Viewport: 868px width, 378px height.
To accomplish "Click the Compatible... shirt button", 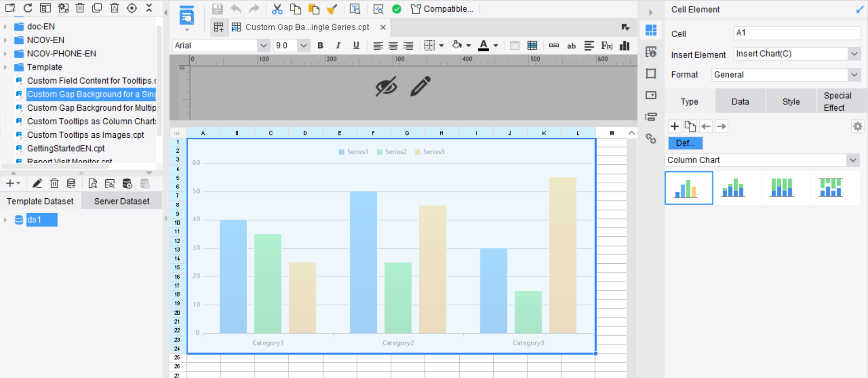I will [x=442, y=9].
